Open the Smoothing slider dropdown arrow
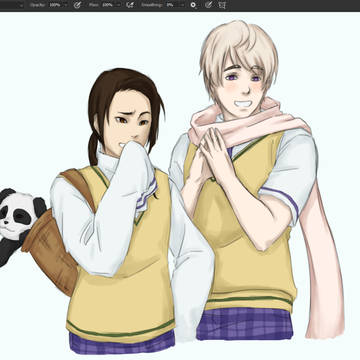The image size is (360, 360). pyautogui.click(x=182, y=5)
